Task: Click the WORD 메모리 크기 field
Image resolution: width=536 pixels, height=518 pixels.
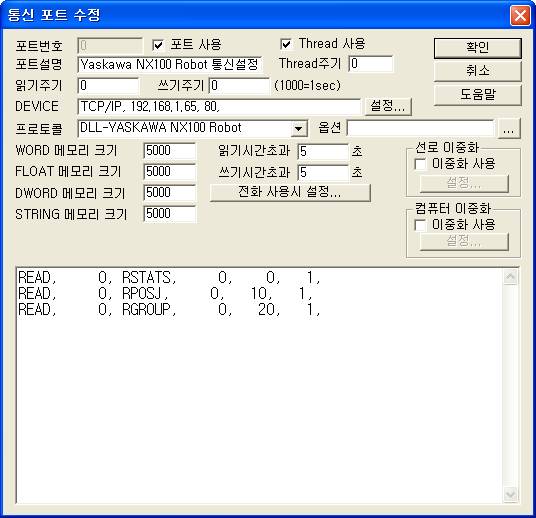Action: [170, 151]
